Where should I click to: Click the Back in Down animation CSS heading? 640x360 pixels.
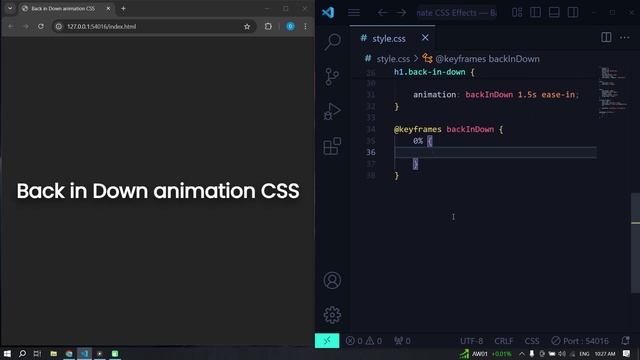[x=158, y=191]
